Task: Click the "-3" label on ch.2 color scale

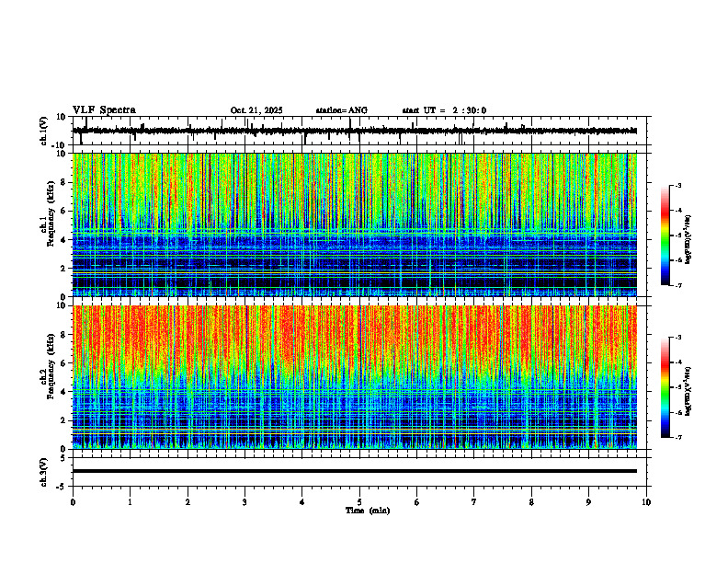Action: [x=678, y=338]
